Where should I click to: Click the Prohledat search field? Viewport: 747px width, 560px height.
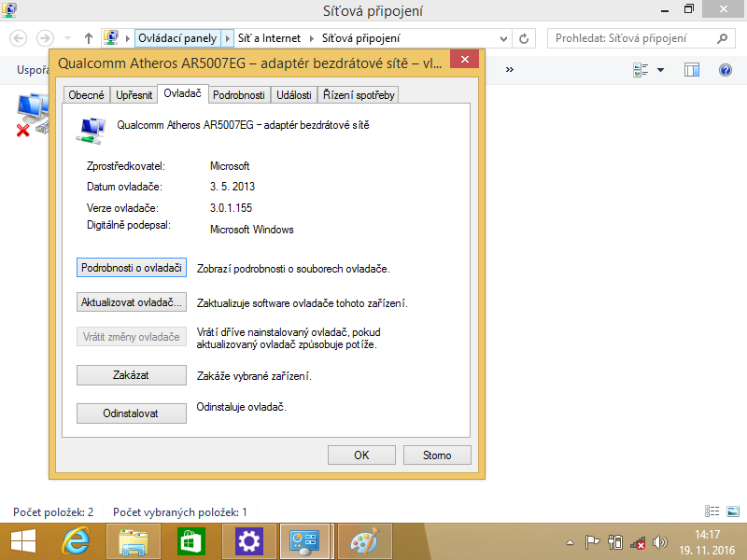click(x=632, y=38)
